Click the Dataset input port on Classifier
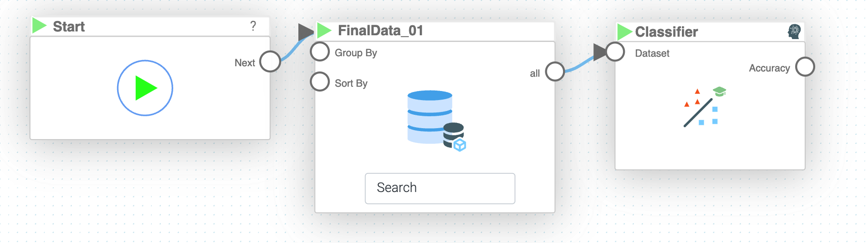868x243 pixels. [615, 52]
